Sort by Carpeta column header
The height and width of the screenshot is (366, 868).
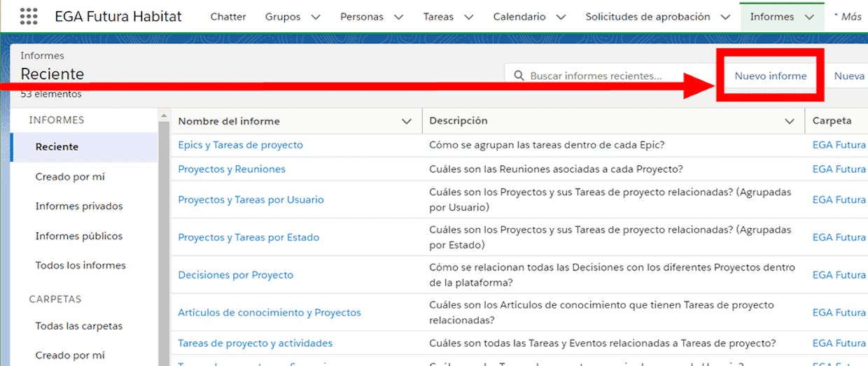click(x=832, y=121)
